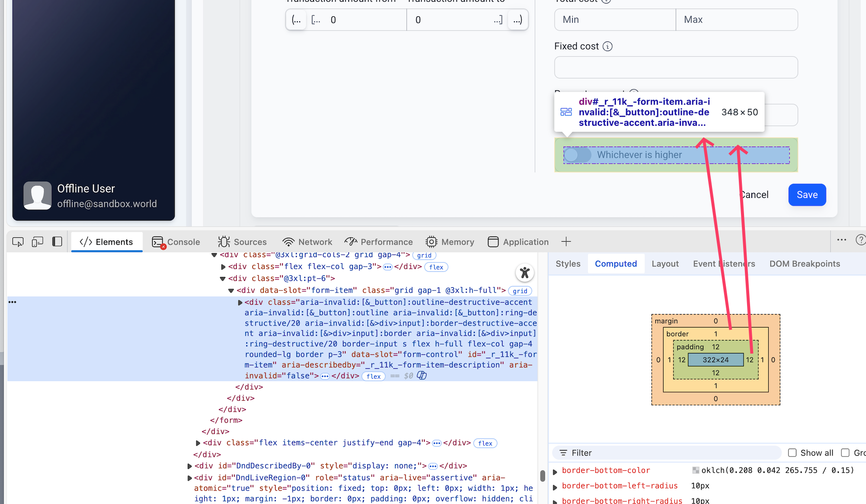Click the Fixed cost input field
This screenshot has height=504, width=866.
point(676,67)
